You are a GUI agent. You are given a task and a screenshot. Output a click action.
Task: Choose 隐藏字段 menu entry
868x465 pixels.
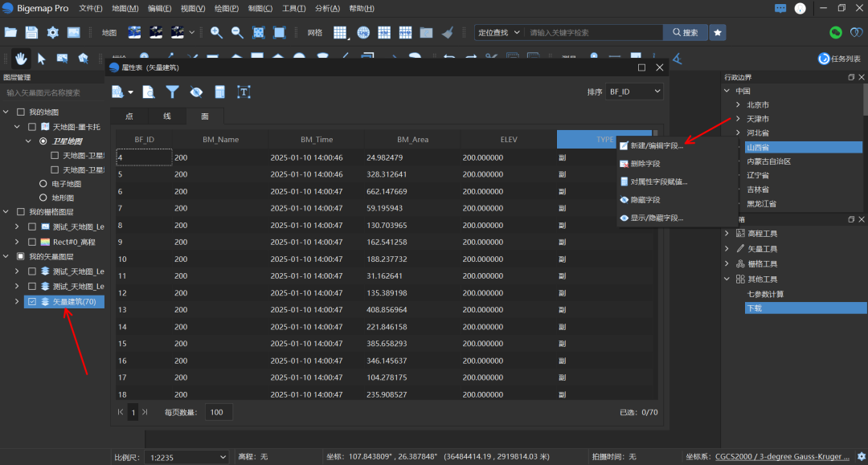click(677, 200)
